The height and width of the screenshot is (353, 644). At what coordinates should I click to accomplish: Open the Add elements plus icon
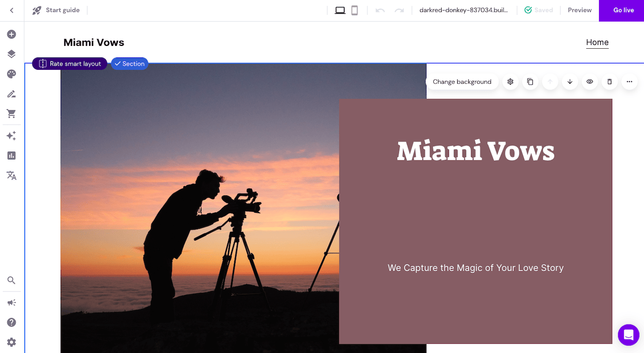11,34
